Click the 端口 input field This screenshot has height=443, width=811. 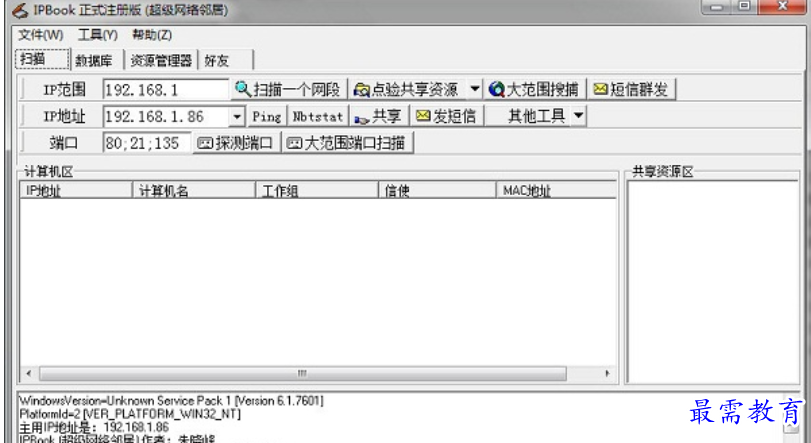click(147, 143)
